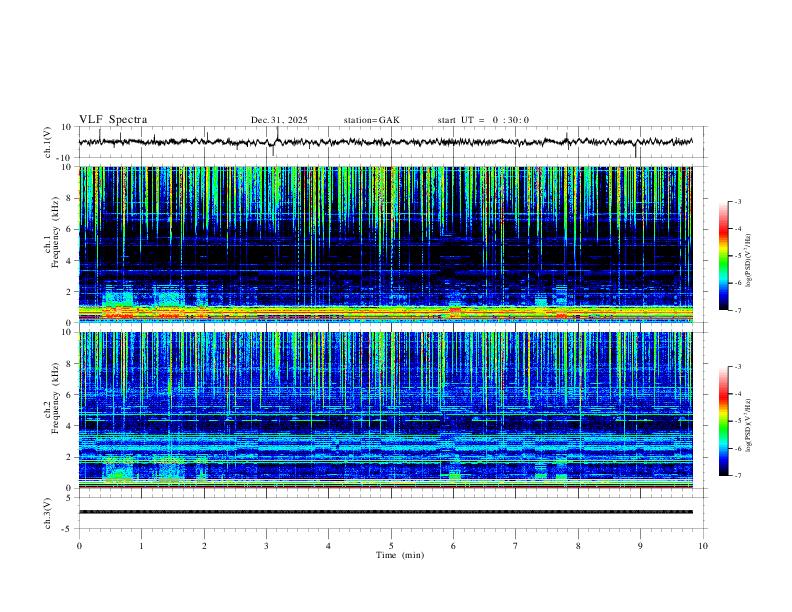This screenshot has height=612, width=792.
Task: Click the ch.2 log(PSD) colorbar label
Action: [748, 425]
